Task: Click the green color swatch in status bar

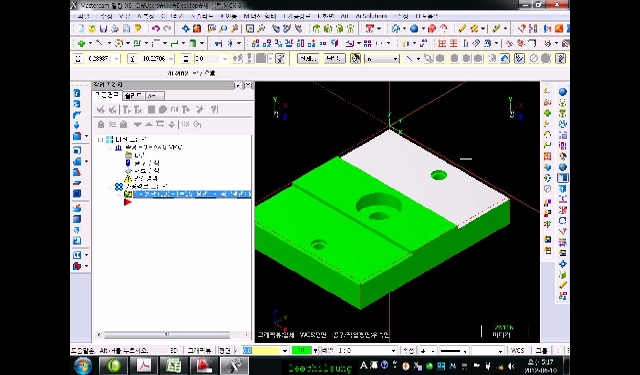Action: point(302,351)
